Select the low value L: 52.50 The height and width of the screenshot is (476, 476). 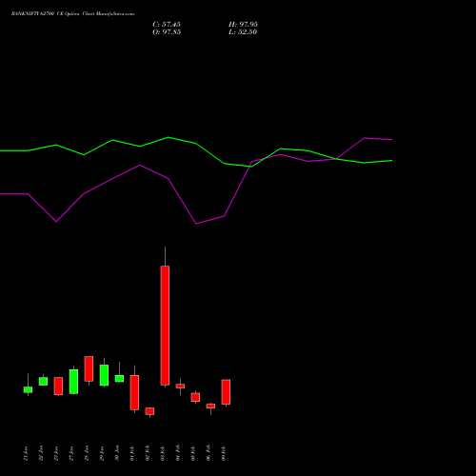(243, 32)
